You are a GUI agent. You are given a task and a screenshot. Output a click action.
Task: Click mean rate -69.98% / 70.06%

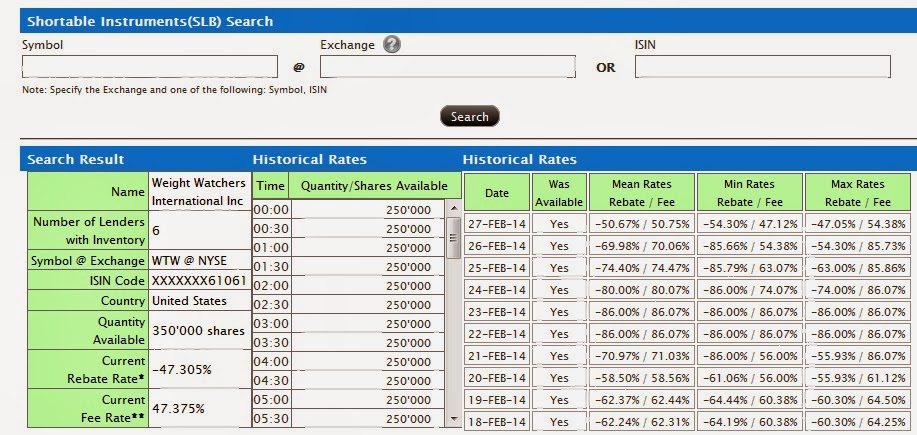click(642, 246)
